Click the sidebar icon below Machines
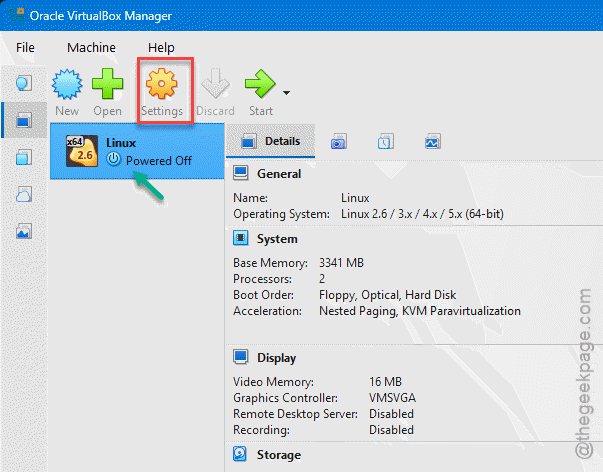603x472 pixels. [x=24, y=157]
